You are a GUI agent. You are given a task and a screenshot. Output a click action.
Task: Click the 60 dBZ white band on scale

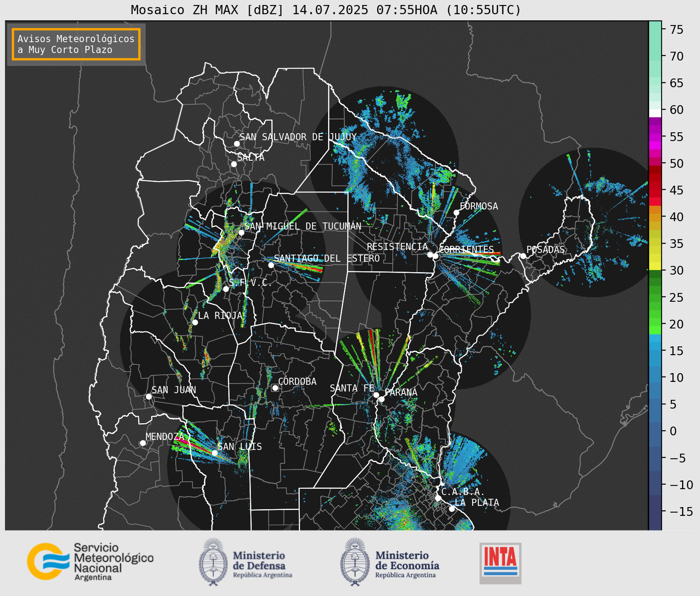(655, 113)
